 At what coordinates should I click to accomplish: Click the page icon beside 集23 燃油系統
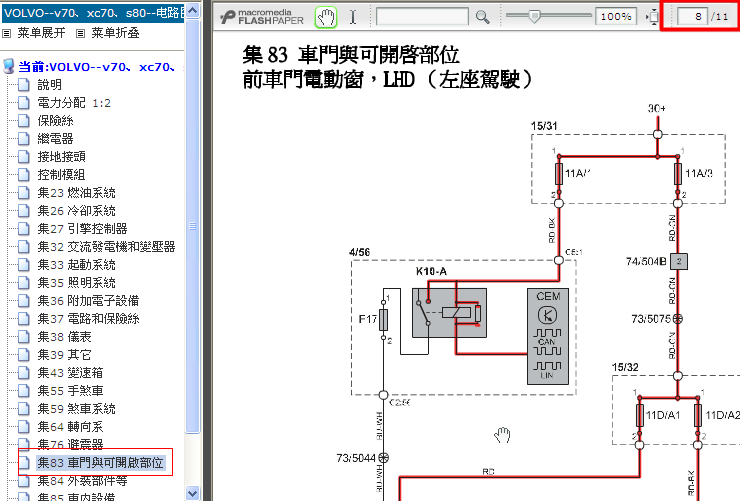24,192
